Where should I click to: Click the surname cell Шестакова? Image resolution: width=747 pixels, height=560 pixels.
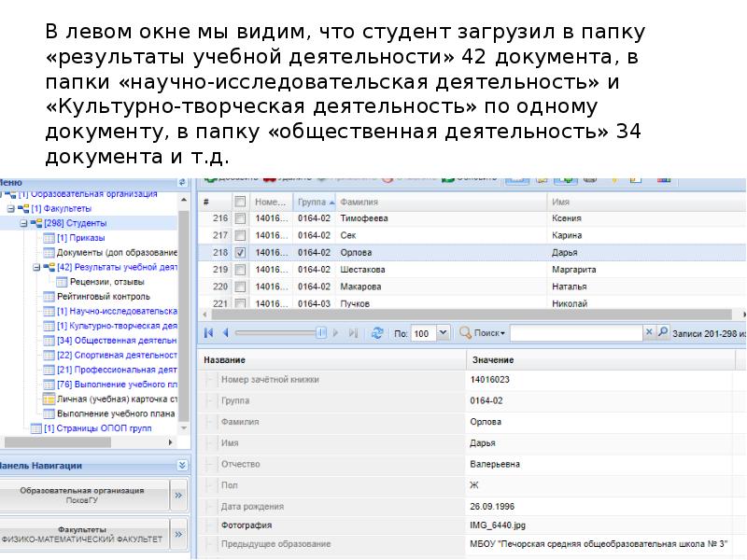362,270
